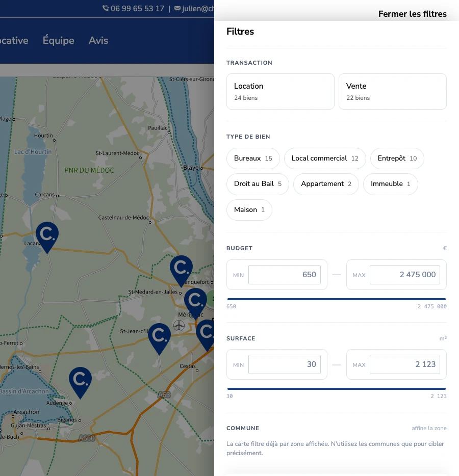Click the map pin above Mérignac
The image size is (459, 476).
(x=195, y=304)
